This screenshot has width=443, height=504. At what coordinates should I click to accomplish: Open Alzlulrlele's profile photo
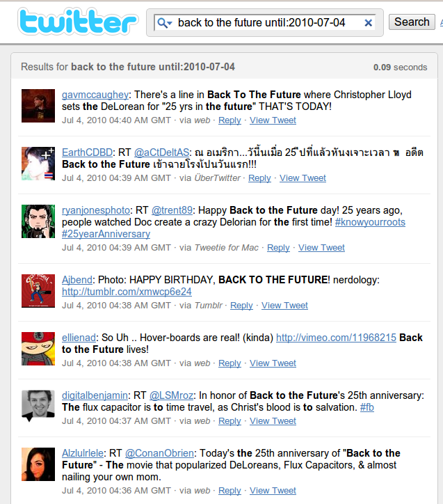click(x=38, y=464)
